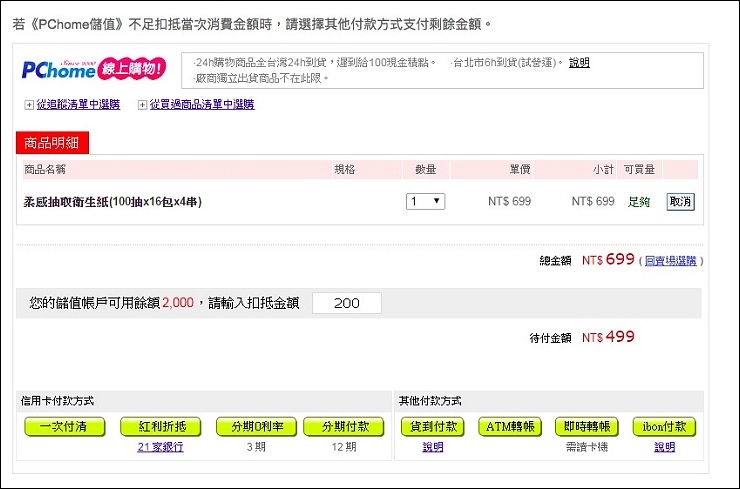
Task: Expand the plus icon beside 從買過商品清單中選購
Action: point(142,104)
